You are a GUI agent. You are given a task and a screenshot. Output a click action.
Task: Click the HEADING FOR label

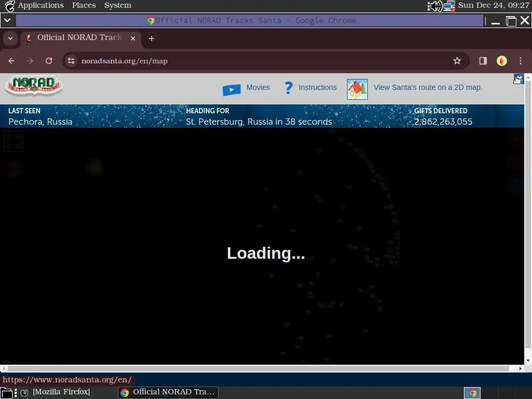[207, 111]
